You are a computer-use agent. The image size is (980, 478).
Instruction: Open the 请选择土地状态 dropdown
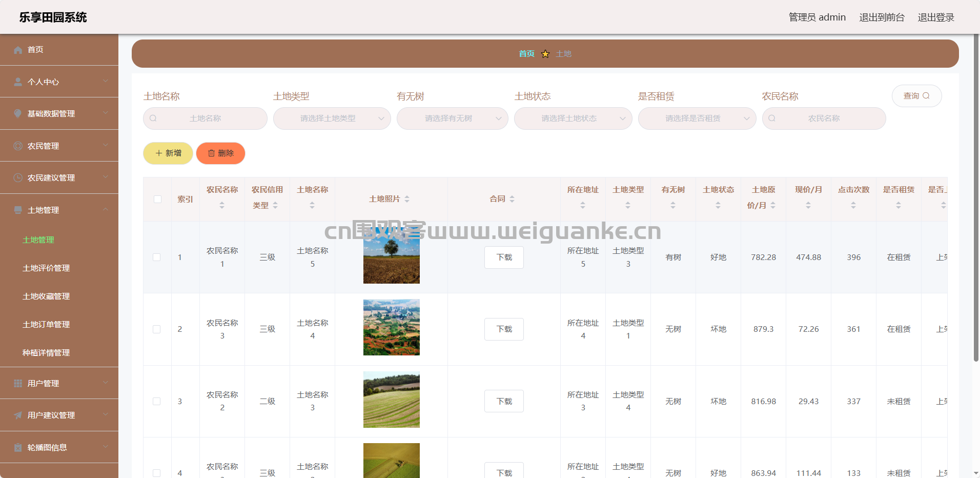pos(573,118)
